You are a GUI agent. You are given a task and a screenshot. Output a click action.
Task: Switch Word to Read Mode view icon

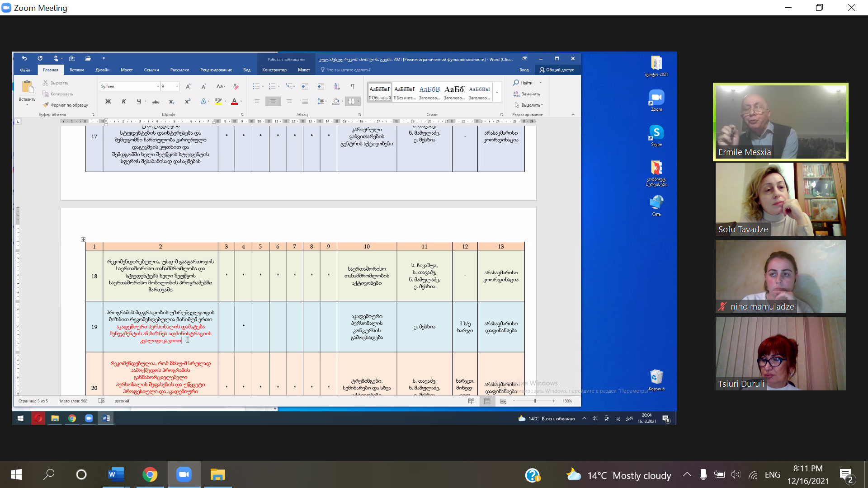(x=471, y=401)
